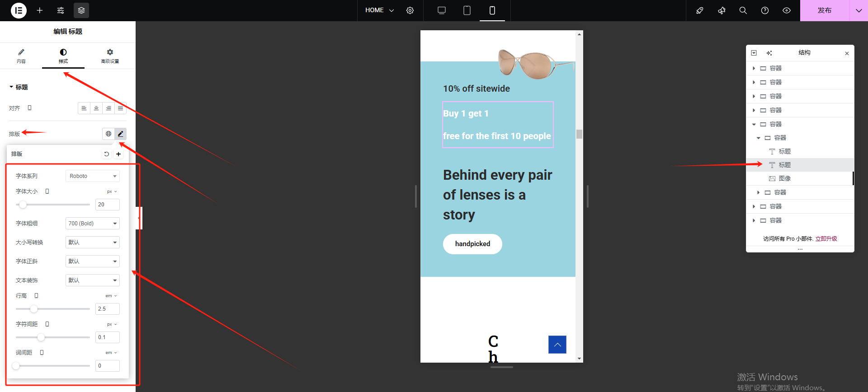Open page settings gear icon

410,10
